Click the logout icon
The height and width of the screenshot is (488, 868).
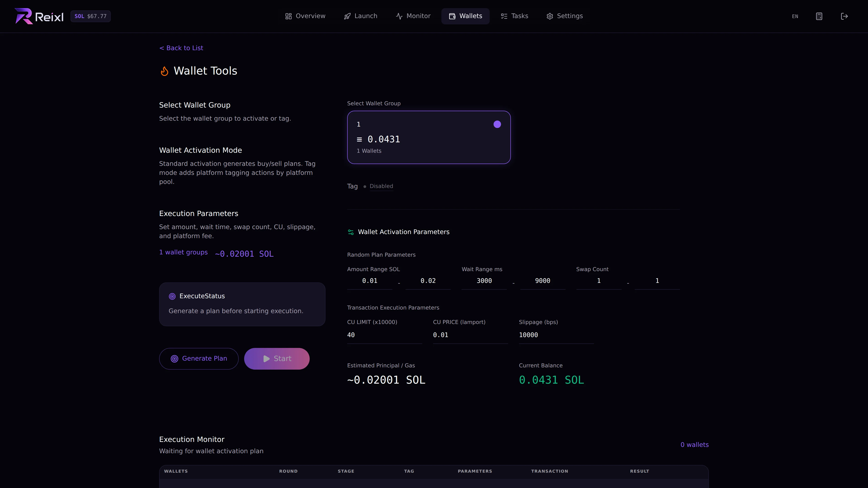(844, 16)
